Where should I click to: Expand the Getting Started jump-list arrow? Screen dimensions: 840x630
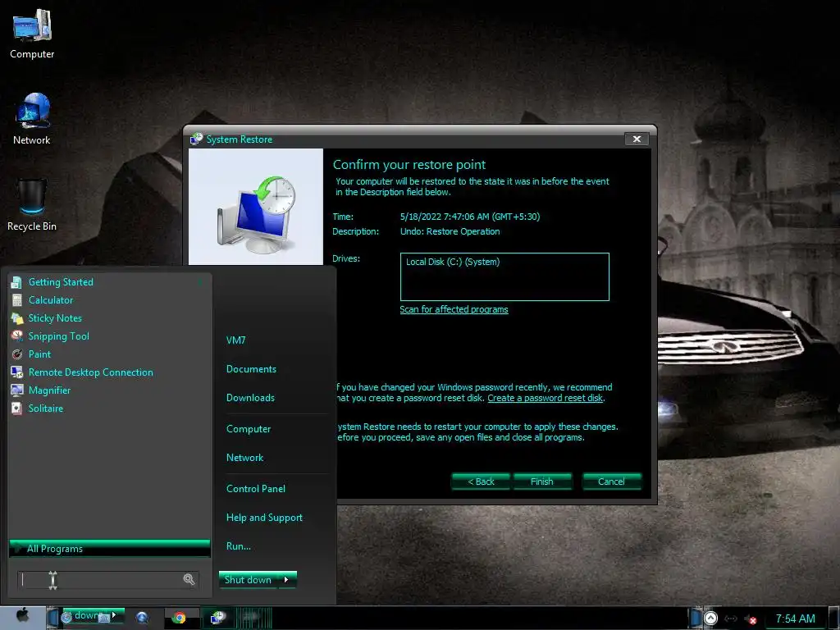coord(200,282)
